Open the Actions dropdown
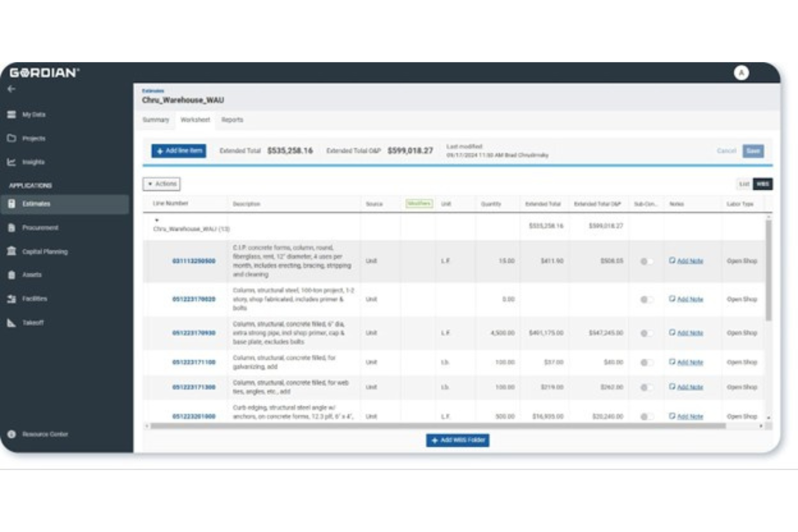Image resolution: width=798 pixels, height=532 pixels. click(162, 184)
